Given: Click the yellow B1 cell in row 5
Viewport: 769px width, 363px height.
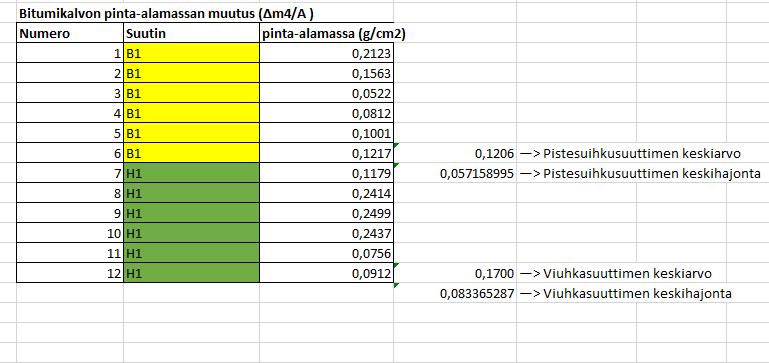Looking at the screenshot, I should pyautogui.click(x=191, y=133).
